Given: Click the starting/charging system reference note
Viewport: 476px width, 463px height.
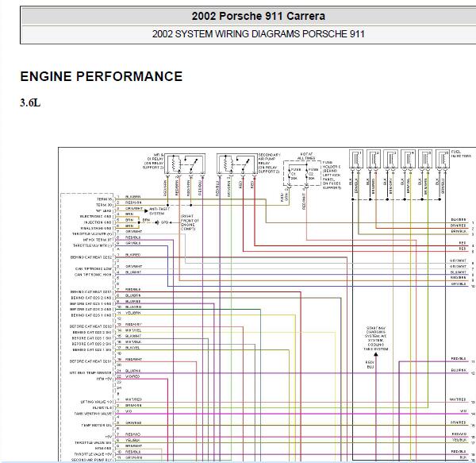Looking at the screenshot, I should (376, 338).
